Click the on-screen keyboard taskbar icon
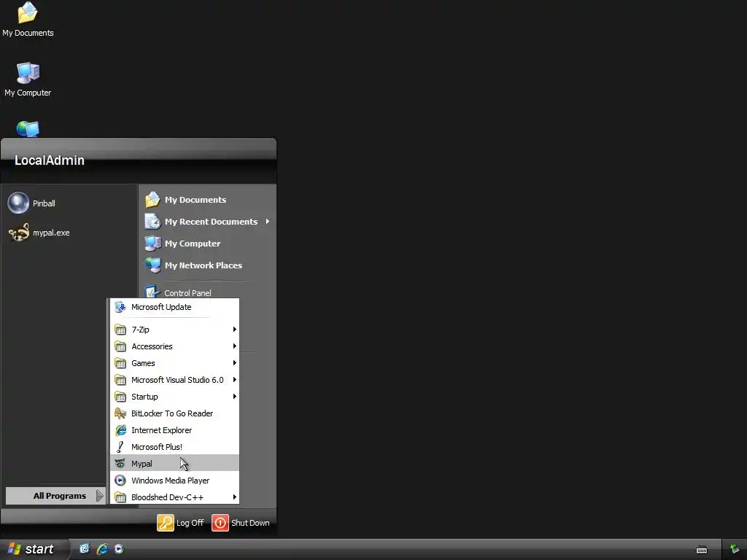Image resolution: width=747 pixels, height=560 pixels. pyautogui.click(x=702, y=550)
